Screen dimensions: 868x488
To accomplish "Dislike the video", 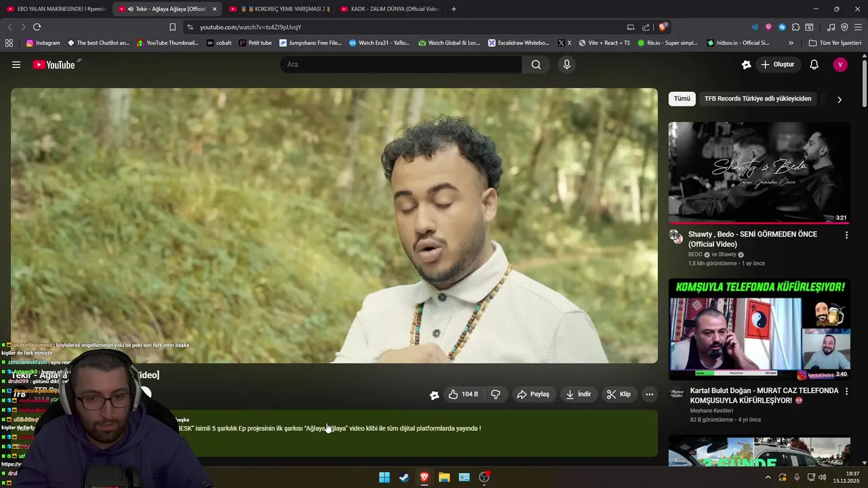I will [496, 394].
